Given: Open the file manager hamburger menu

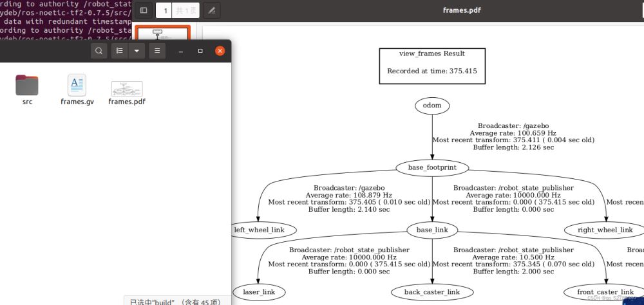Looking at the screenshot, I should coord(157,51).
